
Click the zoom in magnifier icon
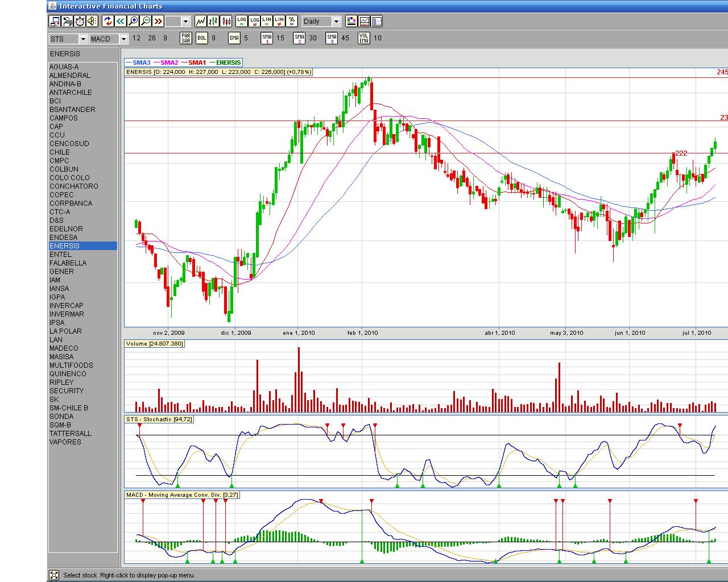pos(133,22)
